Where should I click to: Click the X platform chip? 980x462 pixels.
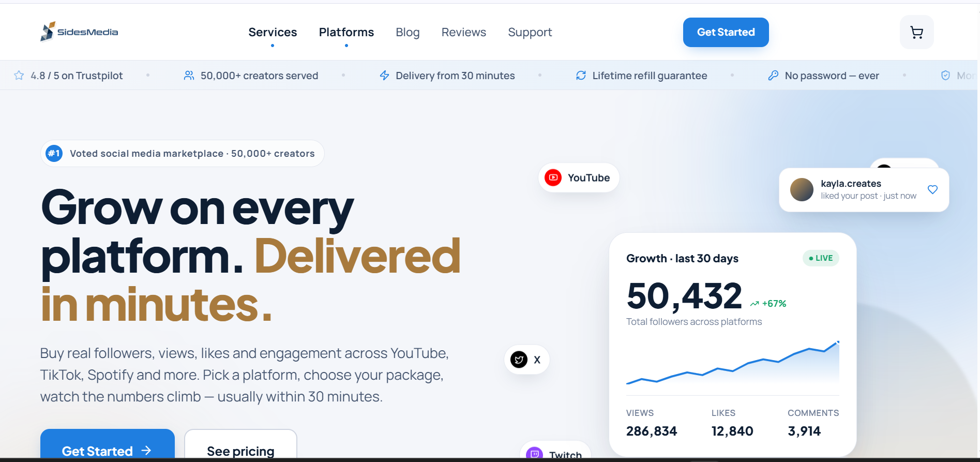[x=526, y=360]
